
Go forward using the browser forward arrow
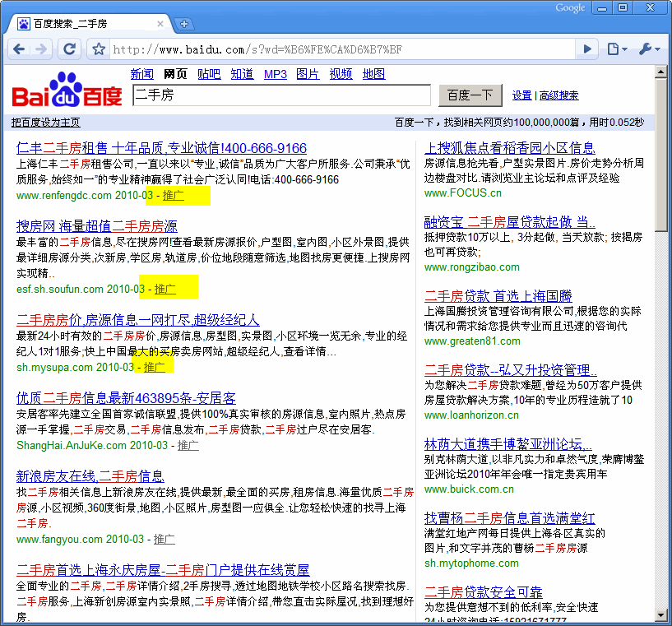click(x=41, y=49)
